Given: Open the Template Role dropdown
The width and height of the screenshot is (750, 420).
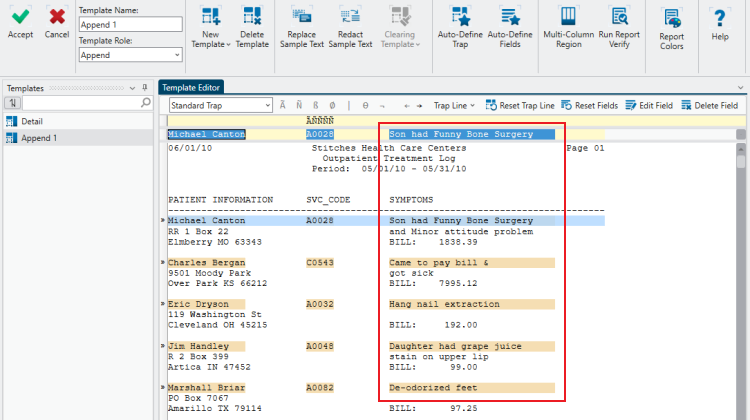Looking at the screenshot, I should 130,56.
